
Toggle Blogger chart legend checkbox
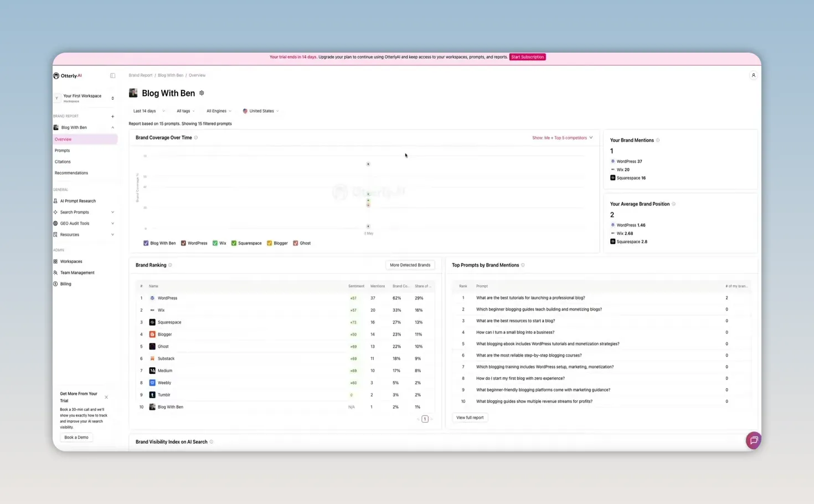tap(269, 243)
